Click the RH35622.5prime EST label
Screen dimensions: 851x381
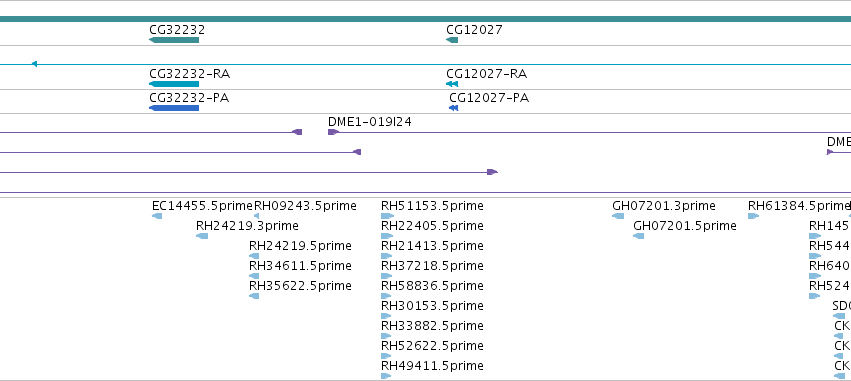click(x=300, y=286)
